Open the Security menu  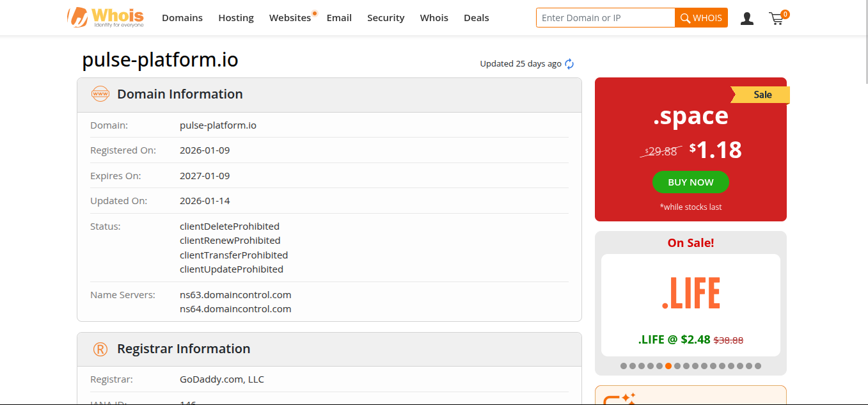pos(386,18)
